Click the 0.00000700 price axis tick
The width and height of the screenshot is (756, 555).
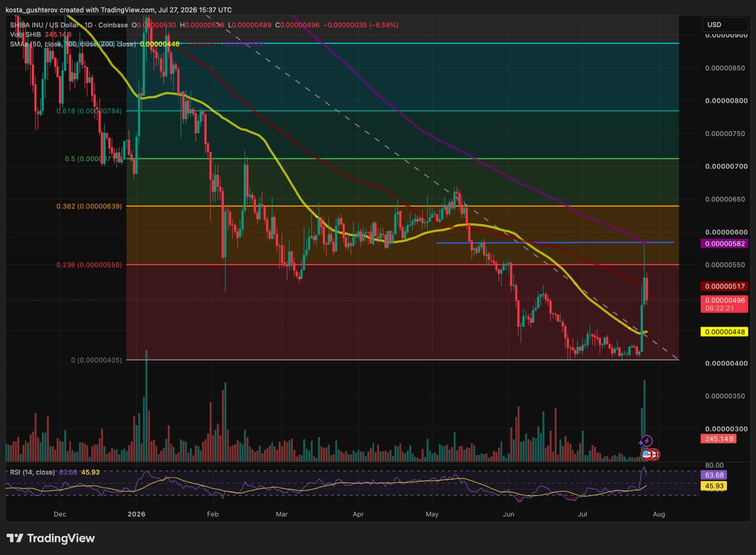tap(725, 166)
